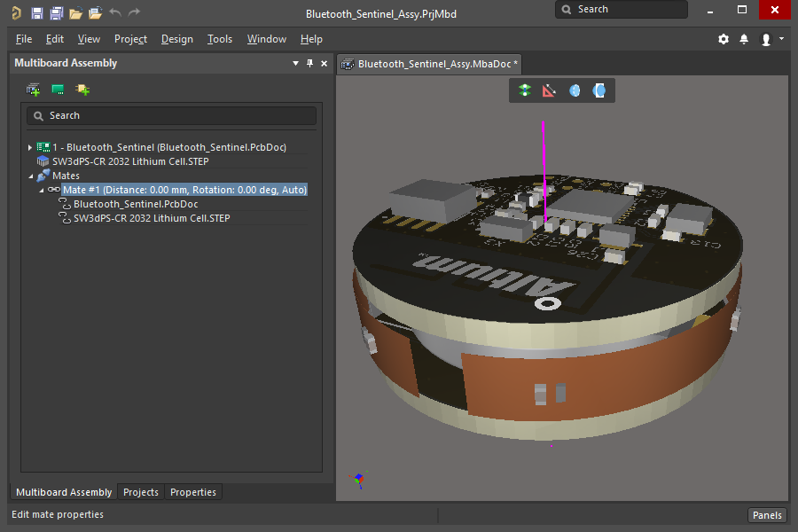Collapse the Mates tree node
This screenshot has width=798, height=532.
point(30,176)
